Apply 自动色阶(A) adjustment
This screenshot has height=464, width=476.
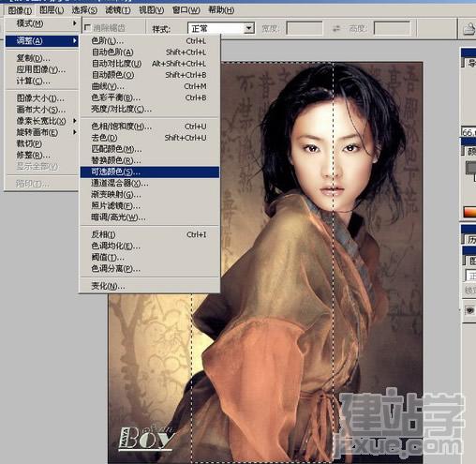(x=150, y=52)
